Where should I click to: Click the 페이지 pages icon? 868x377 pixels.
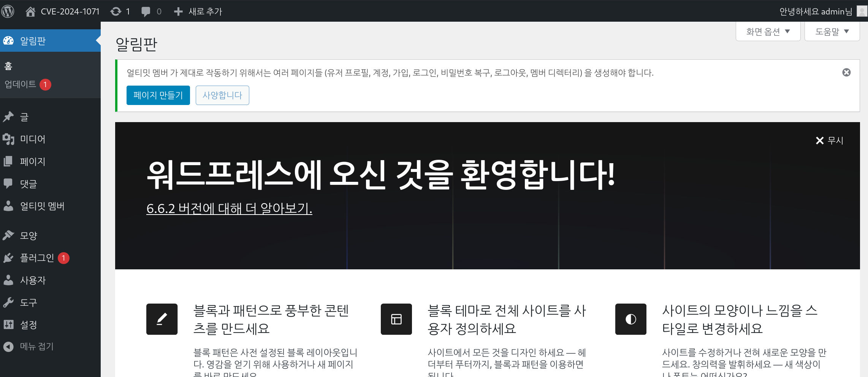click(8, 161)
